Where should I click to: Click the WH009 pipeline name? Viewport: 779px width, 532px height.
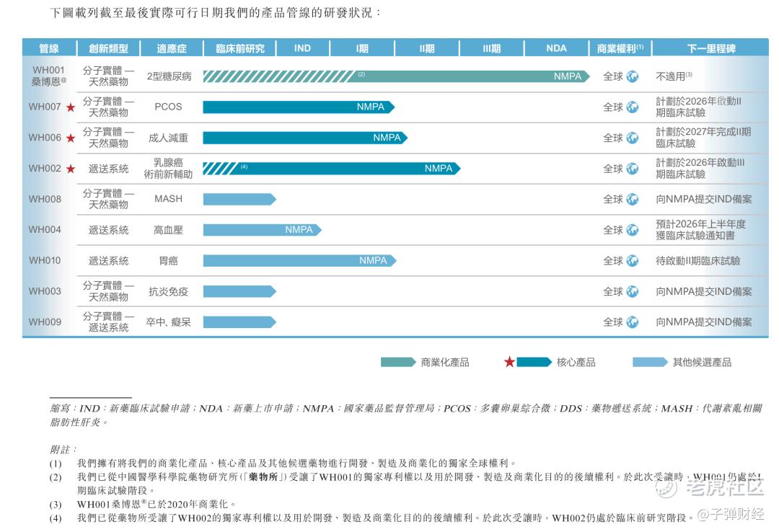45,322
